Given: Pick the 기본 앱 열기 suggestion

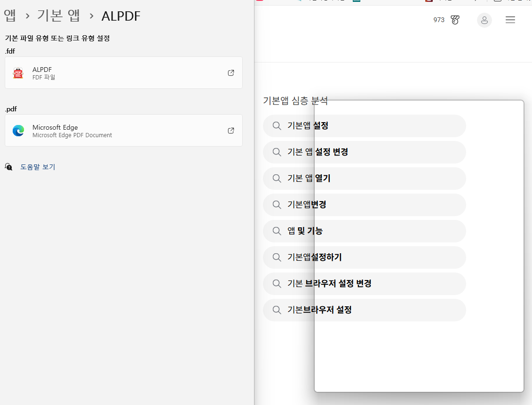Looking at the screenshot, I should (365, 178).
